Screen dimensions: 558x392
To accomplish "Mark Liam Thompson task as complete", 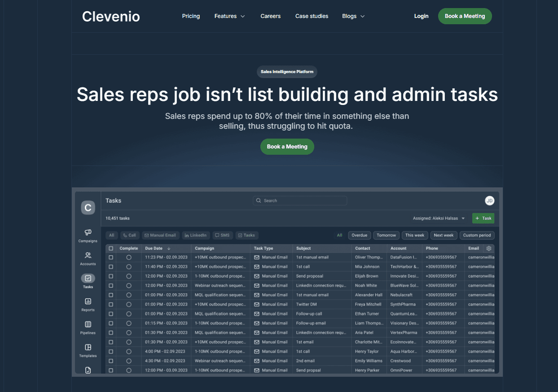I will (129, 323).
